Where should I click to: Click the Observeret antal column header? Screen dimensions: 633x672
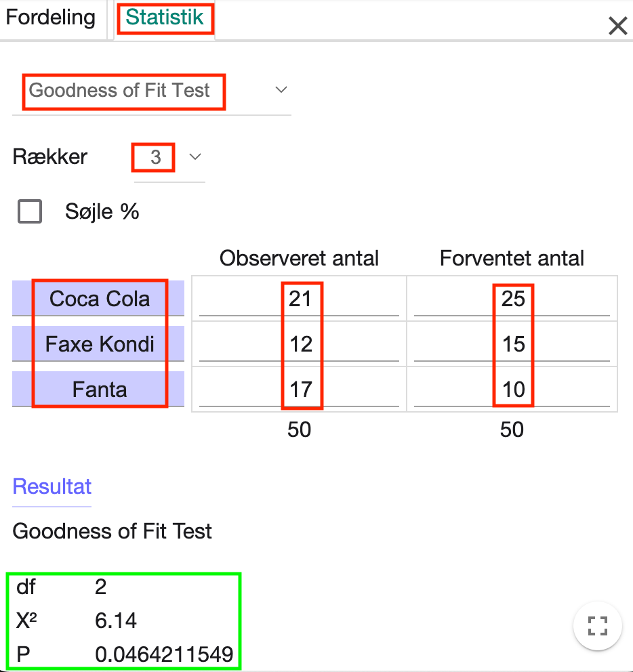click(300, 258)
